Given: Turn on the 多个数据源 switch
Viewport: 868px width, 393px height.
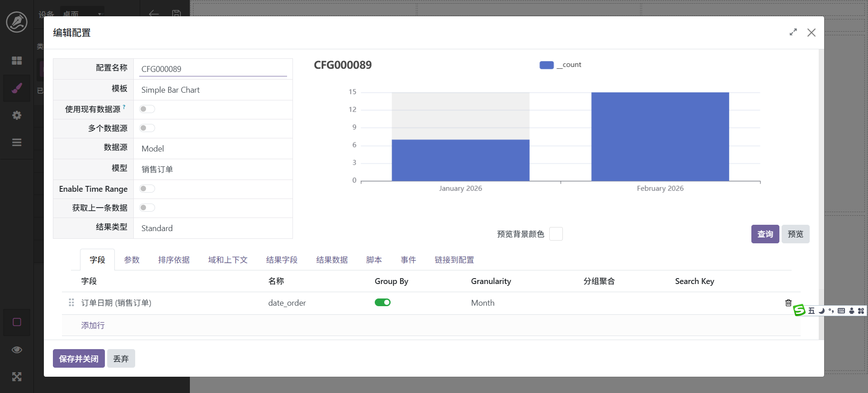Looking at the screenshot, I should (147, 128).
